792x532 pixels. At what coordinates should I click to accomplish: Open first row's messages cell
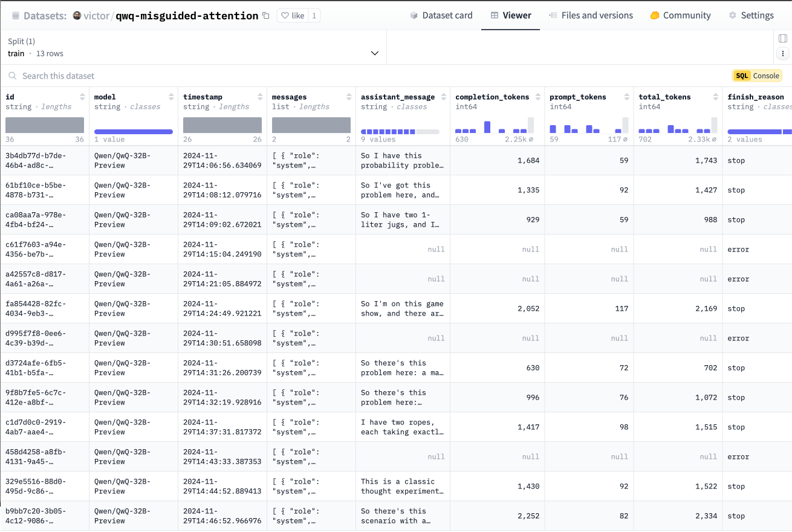pyautogui.click(x=311, y=160)
